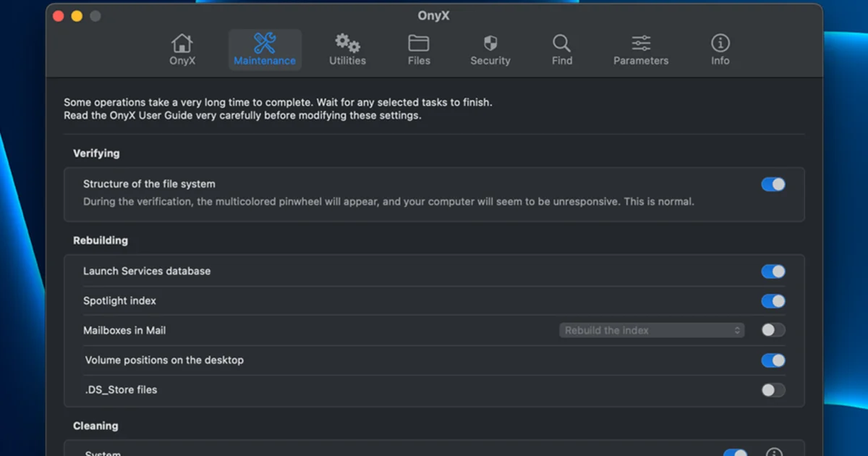Open the Info circle icon
This screenshot has width=868, height=456.
point(720,43)
